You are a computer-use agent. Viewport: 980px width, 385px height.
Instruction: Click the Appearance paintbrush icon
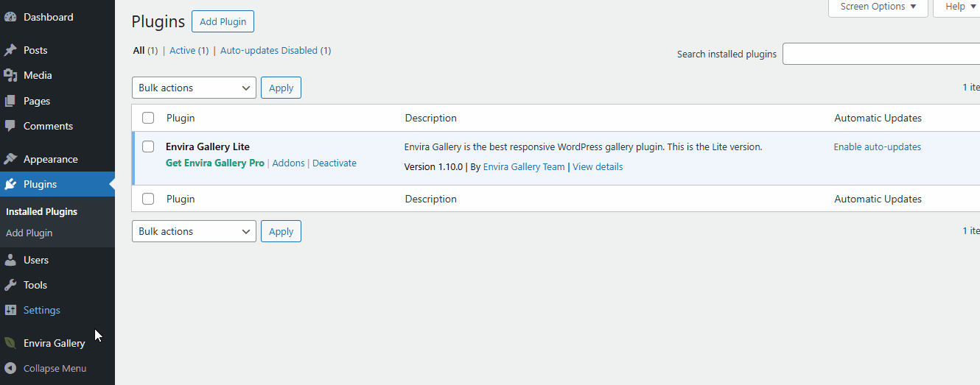pyautogui.click(x=10, y=159)
